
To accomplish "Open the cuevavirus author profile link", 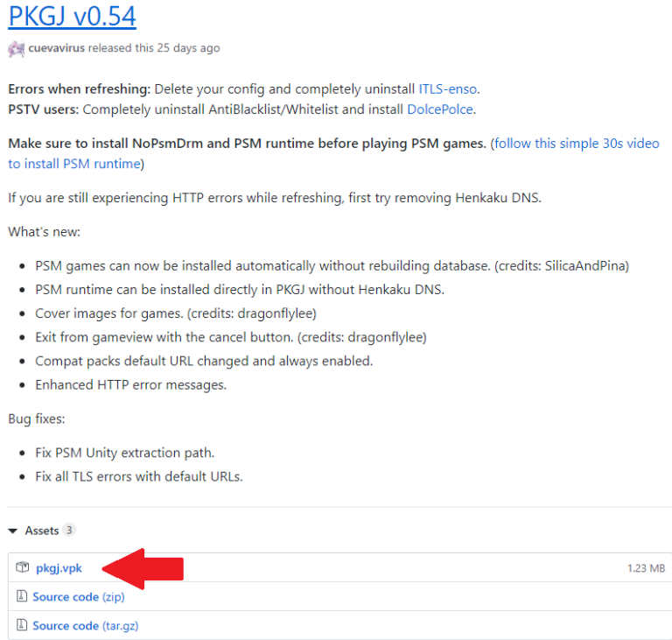I will pyautogui.click(x=57, y=48).
